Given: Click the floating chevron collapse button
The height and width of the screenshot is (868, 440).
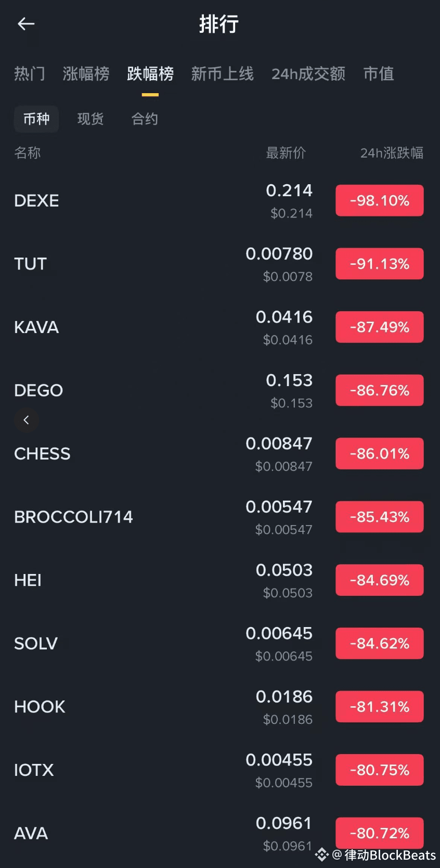Looking at the screenshot, I should pyautogui.click(x=26, y=420).
